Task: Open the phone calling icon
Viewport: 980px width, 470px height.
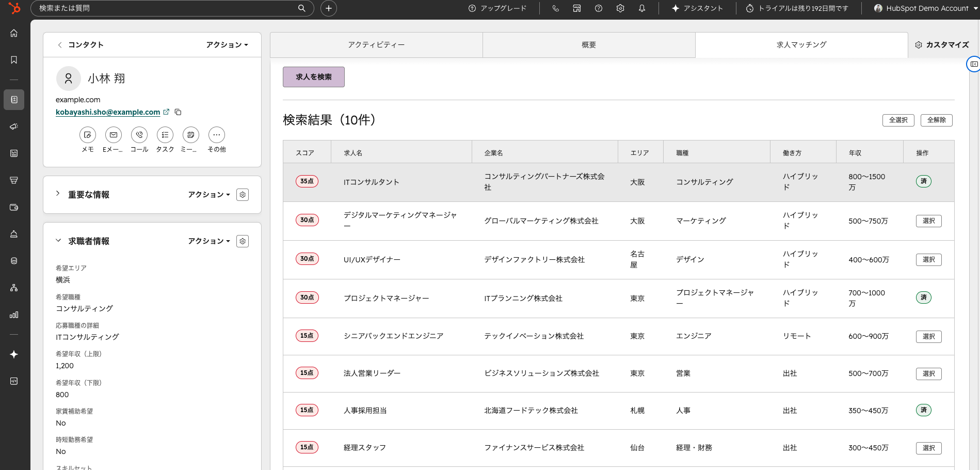Action: point(555,8)
